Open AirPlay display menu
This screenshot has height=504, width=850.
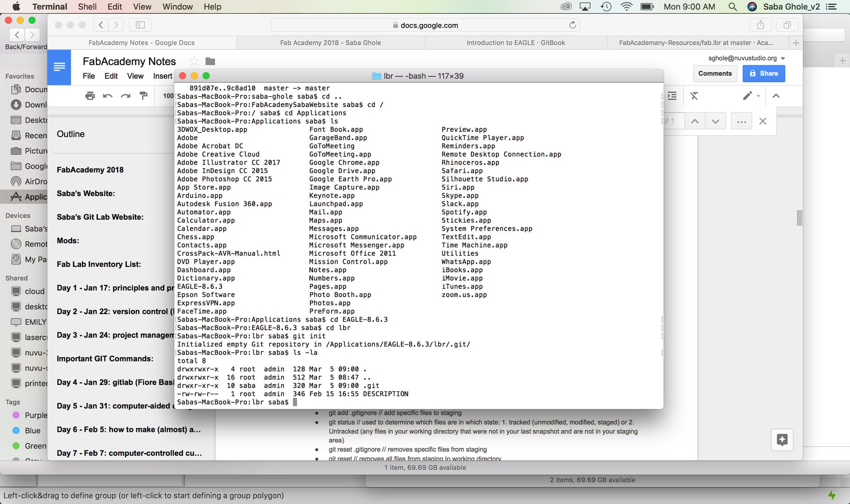coord(585,7)
